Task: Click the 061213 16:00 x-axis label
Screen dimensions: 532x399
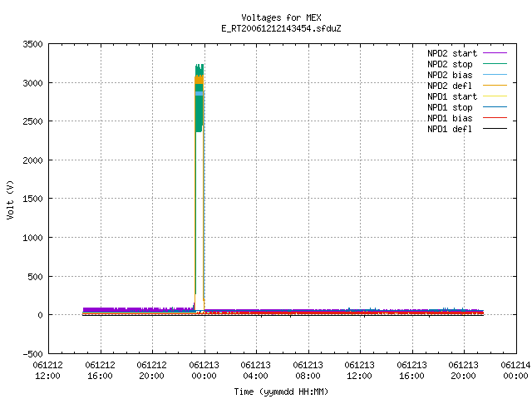Action: [411, 371]
